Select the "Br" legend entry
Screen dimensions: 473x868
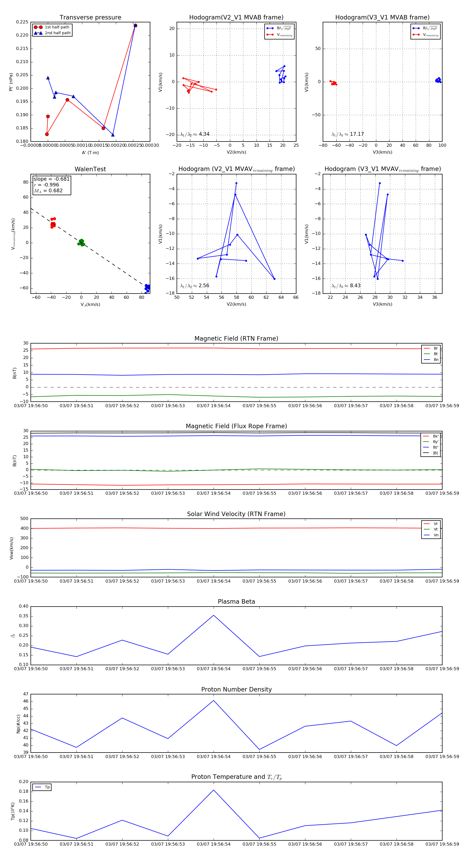[431, 349]
